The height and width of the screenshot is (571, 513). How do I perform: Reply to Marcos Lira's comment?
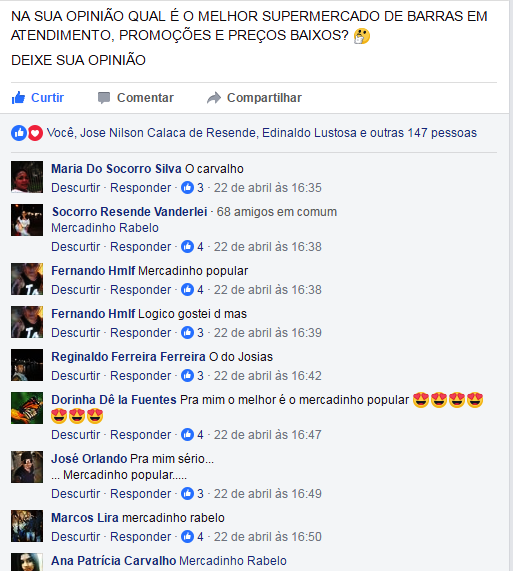141,536
